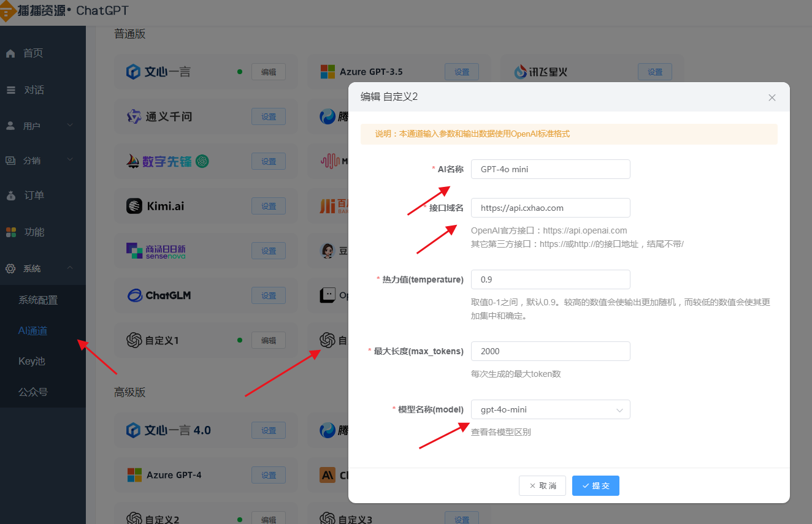
Task: Open 设置 for ChatGLM
Action: click(x=269, y=295)
